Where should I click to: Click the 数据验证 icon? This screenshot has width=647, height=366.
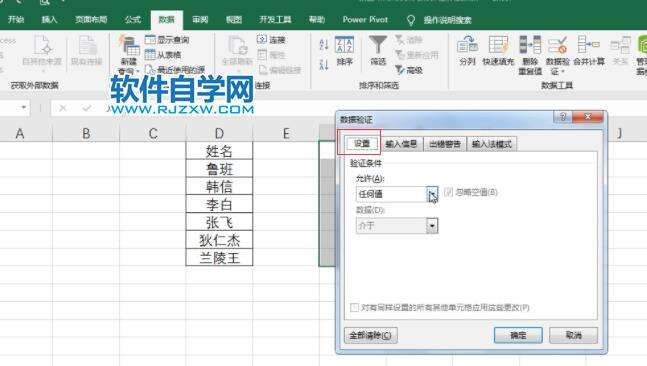tap(557, 45)
